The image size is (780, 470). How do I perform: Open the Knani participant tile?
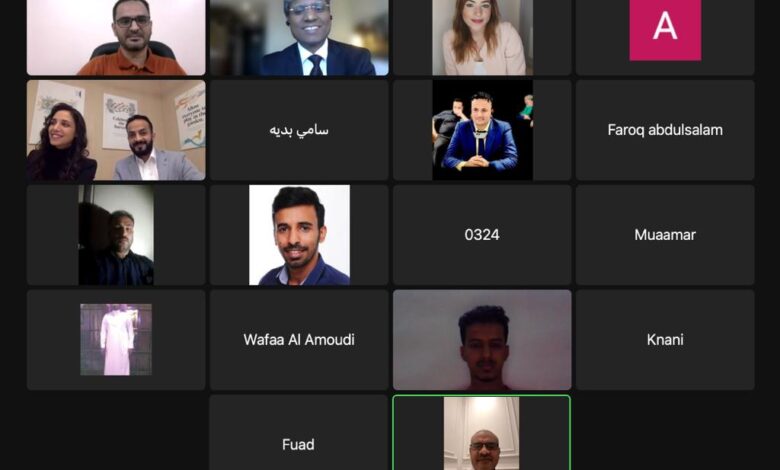point(665,340)
